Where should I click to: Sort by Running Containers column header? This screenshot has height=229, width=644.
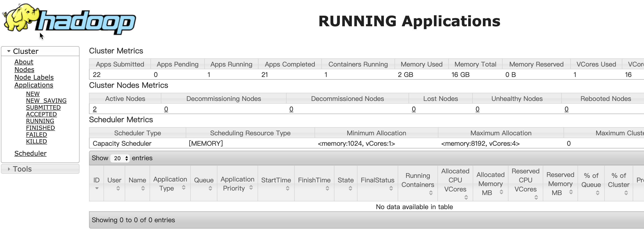click(x=418, y=180)
